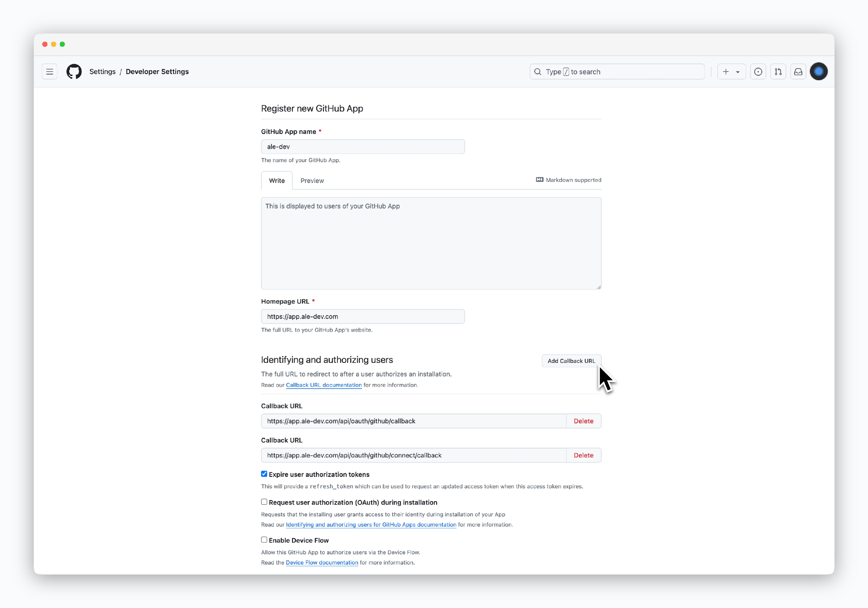Click the GitHub Octocat logo

tap(74, 72)
